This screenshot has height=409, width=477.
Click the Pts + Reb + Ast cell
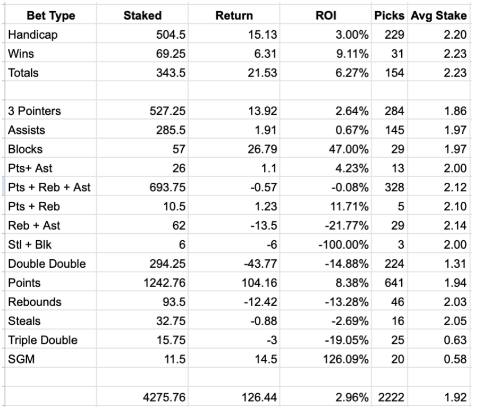pos(51,187)
